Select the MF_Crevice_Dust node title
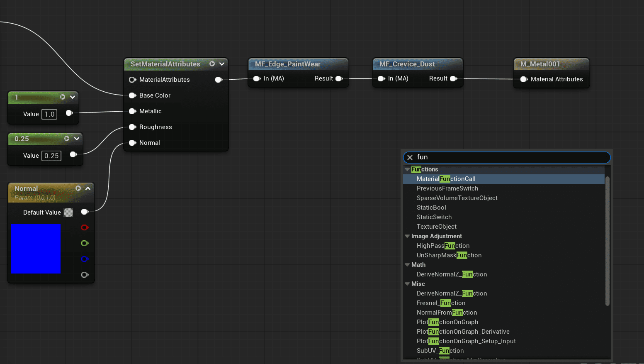Image resolution: width=644 pixels, height=364 pixels. pyautogui.click(x=407, y=64)
